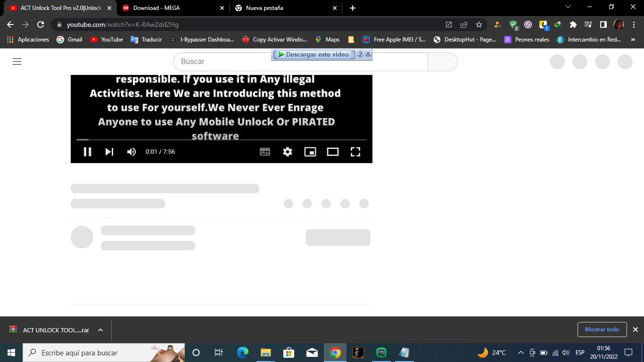The height and width of the screenshot is (362, 644).
Task: Toggle subtitles on the video
Action: tap(265, 152)
